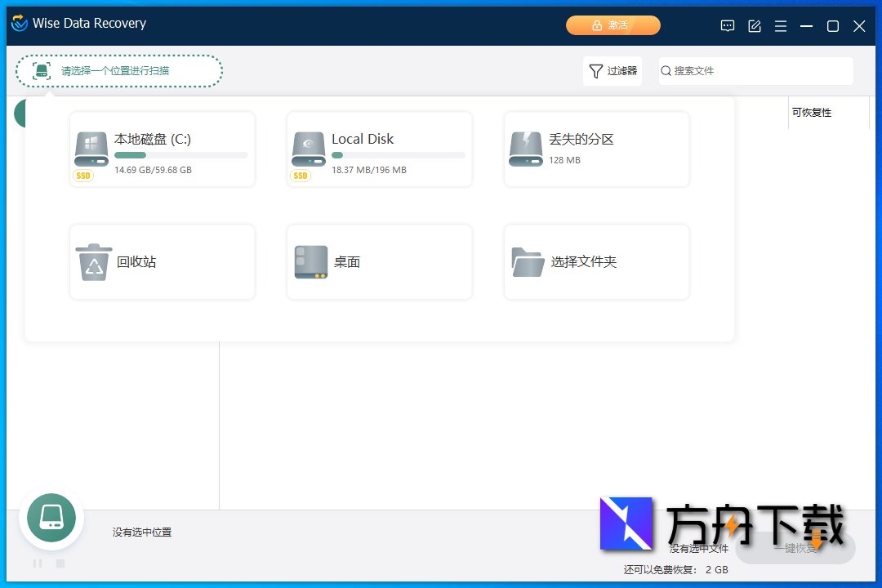Open the choose folder (选择文件夹) option
Image resolution: width=882 pixels, height=588 pixels.
click(x=596, y=261)
